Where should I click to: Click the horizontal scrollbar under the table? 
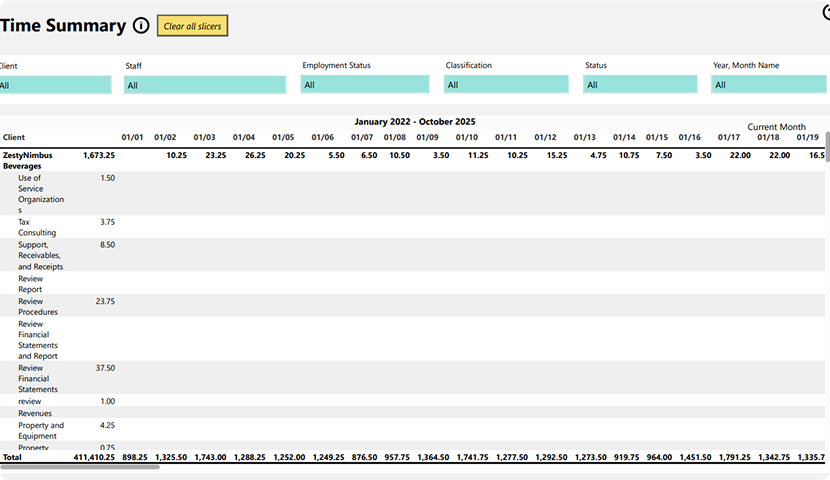pos(80,466)
